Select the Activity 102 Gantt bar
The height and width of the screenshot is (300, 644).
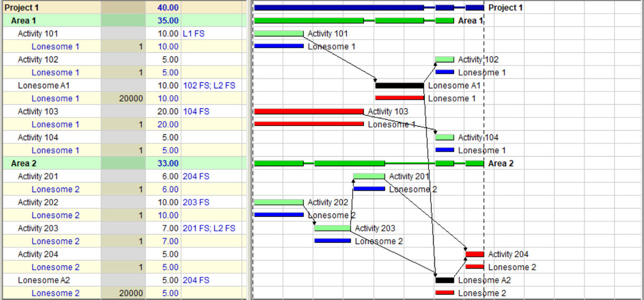click(x=445, y=59)
